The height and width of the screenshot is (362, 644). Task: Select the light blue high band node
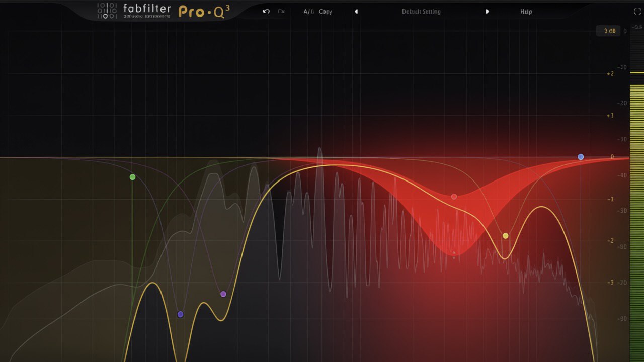pyautogui.click(x=581, y=157)
